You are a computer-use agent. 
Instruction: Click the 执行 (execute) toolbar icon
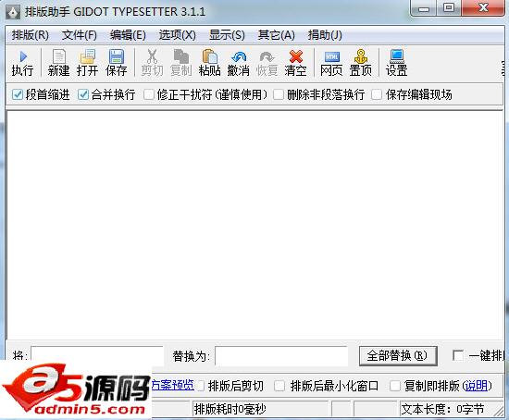click(23, 63)
